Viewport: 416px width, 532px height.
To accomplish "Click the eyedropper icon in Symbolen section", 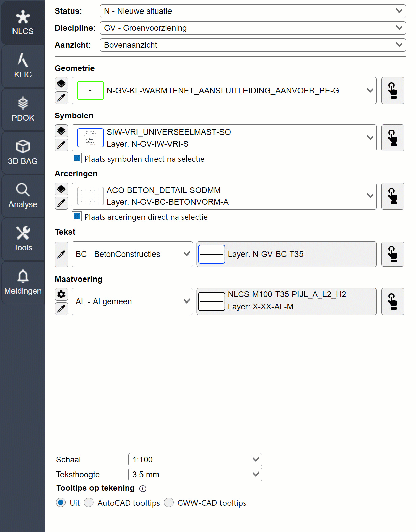I will (x=61, y=145).
